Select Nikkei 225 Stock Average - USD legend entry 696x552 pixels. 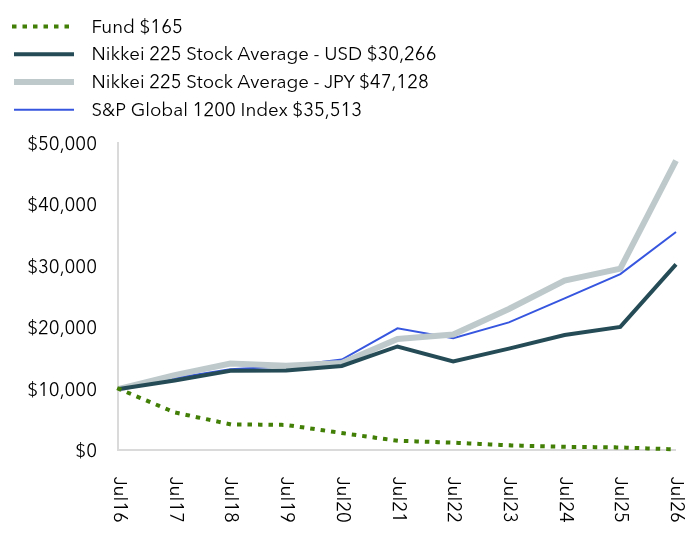pyautogui.click(x=264, y=54)
